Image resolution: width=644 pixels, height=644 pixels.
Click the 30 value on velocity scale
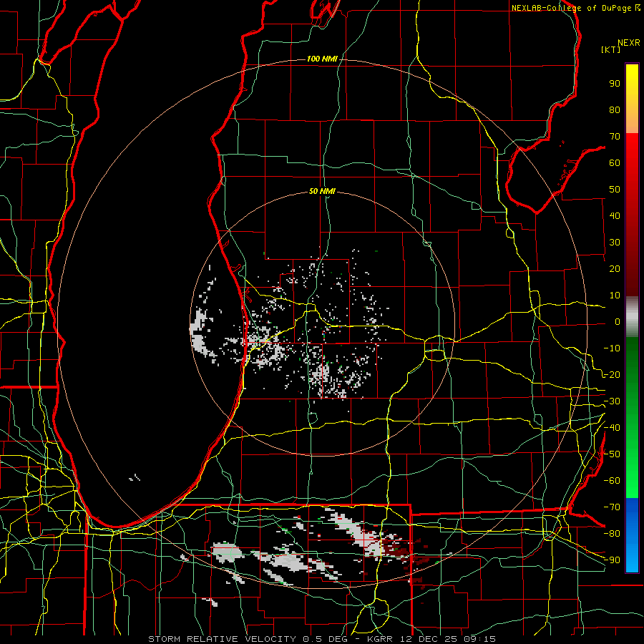pos(615,243)
